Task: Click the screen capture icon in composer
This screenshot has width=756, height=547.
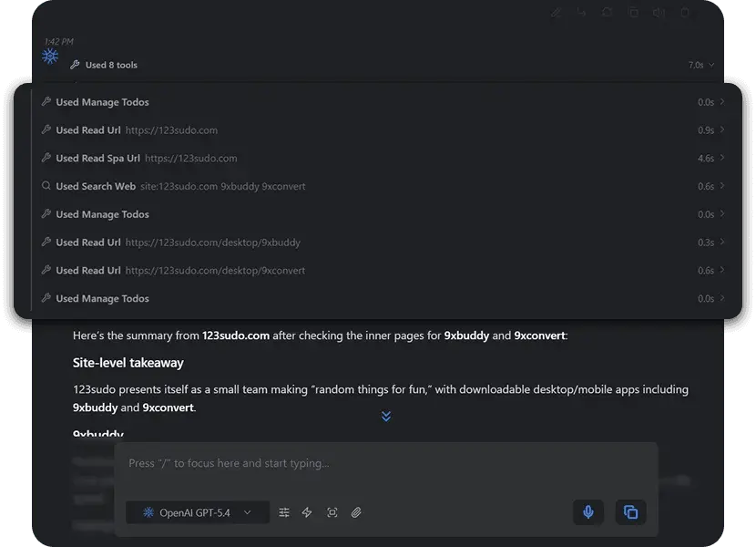Action: tap(332, 512)
